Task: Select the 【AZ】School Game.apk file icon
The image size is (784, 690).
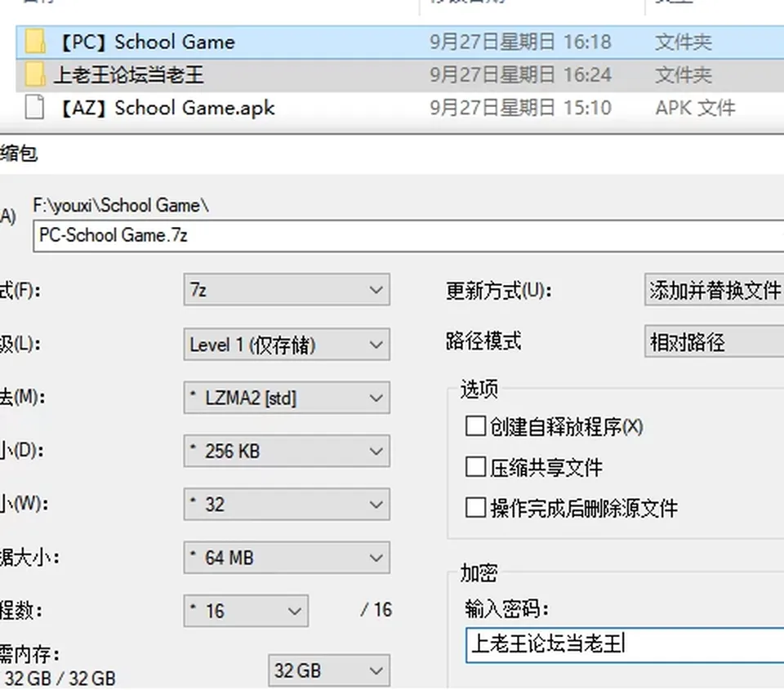Action: 34,108
